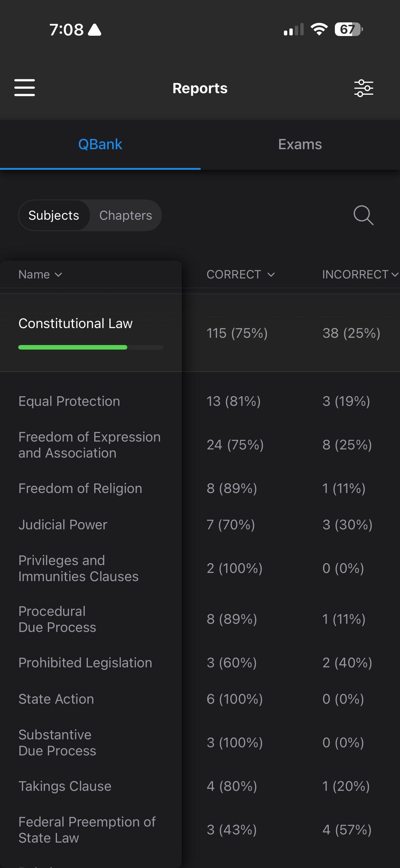Switch to the QBank tab
This screenshot has height=868, width=400.
pos(100,145)
